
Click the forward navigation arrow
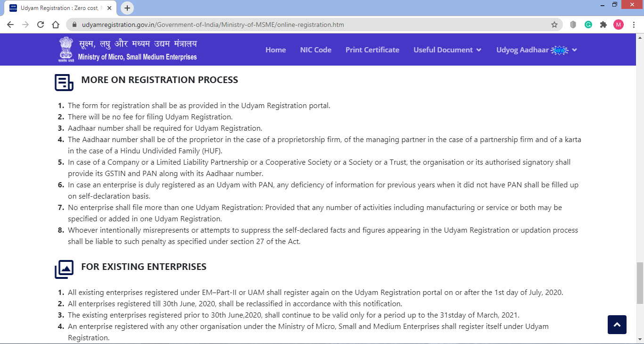[x=25, y=24]
